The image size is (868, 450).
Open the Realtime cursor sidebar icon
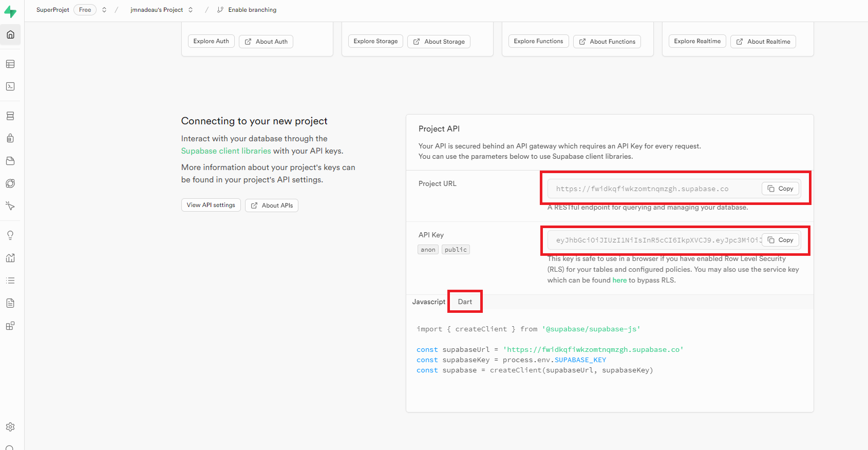[x=10, y=206]
